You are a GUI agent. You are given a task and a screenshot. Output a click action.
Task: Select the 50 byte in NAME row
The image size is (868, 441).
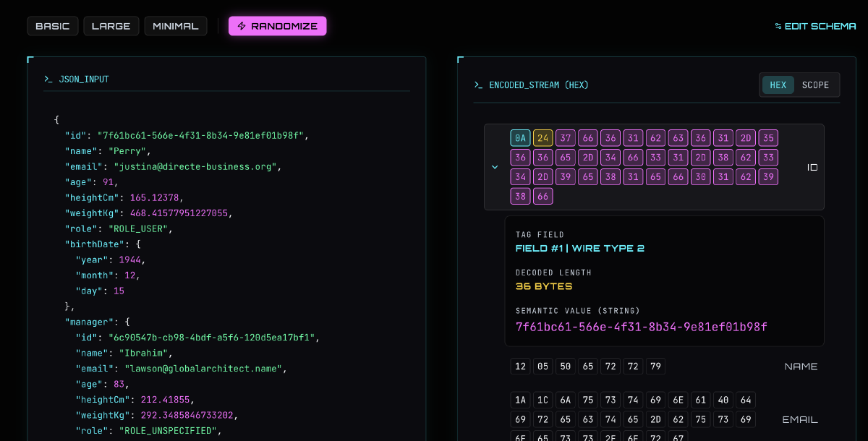click(x=566, y=367)
